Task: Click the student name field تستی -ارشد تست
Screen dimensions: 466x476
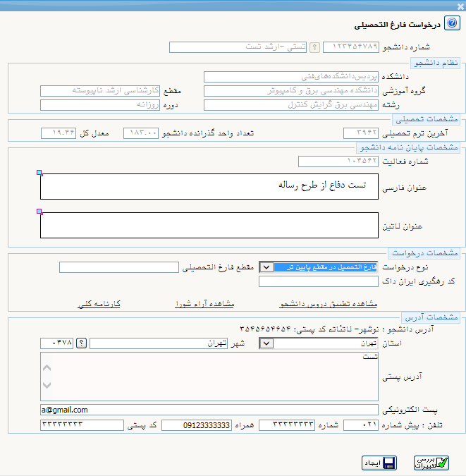Action: [x=238, y=47]
